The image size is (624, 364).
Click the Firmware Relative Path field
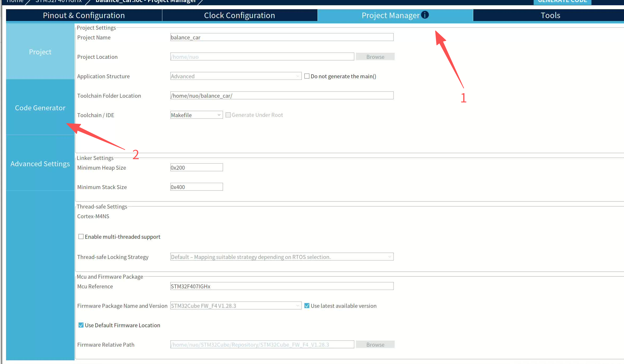click(x=262, y=344)
